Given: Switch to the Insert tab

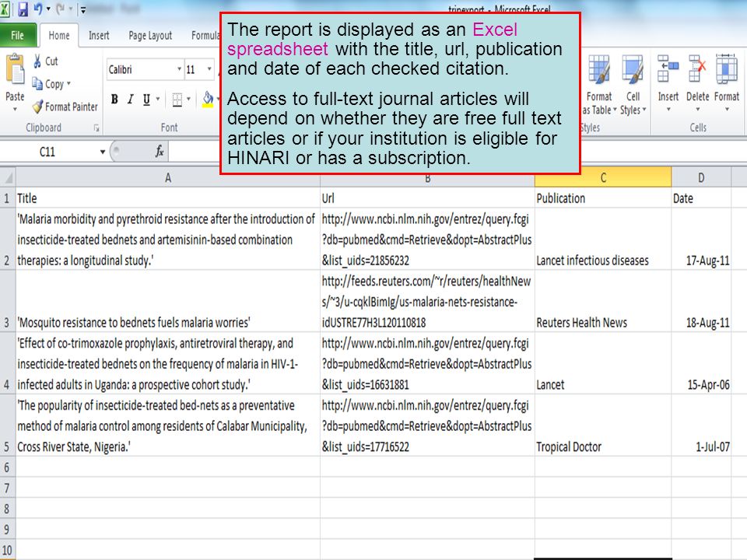Looking at the screenshot, I should pyautogui.click(x=99, y=35).
